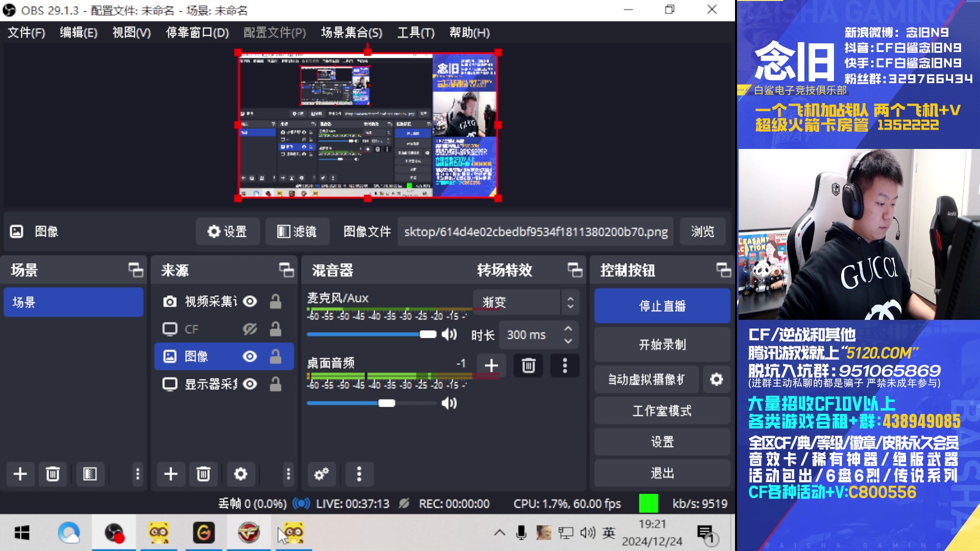Add a new source
The height and width of the screenshot is (551, 980).
(171, 474)
